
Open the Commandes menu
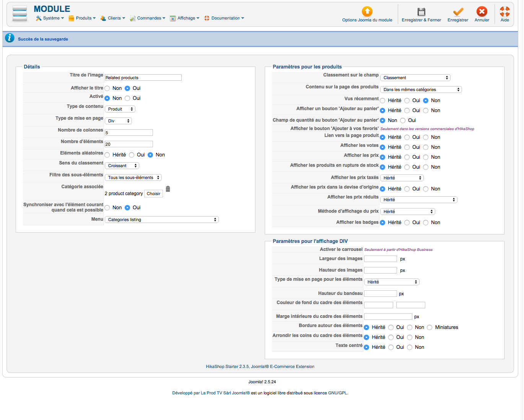coord(148,18)
